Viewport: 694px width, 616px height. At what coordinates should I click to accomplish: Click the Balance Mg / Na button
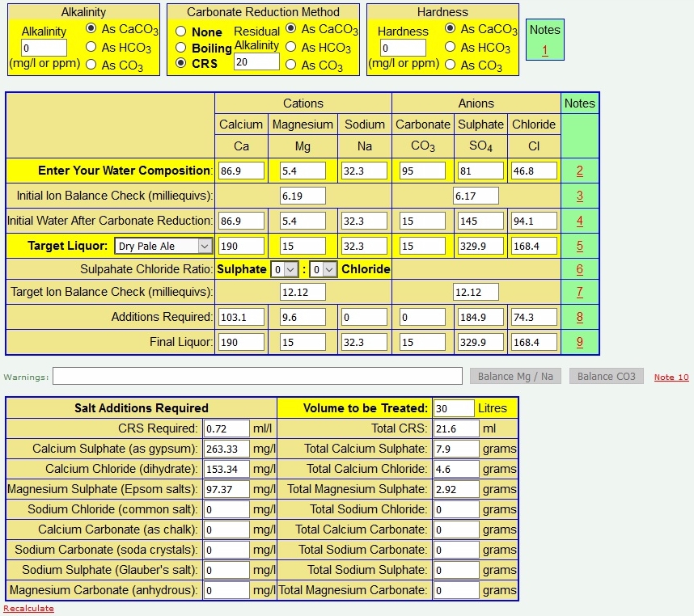(515, 377)
